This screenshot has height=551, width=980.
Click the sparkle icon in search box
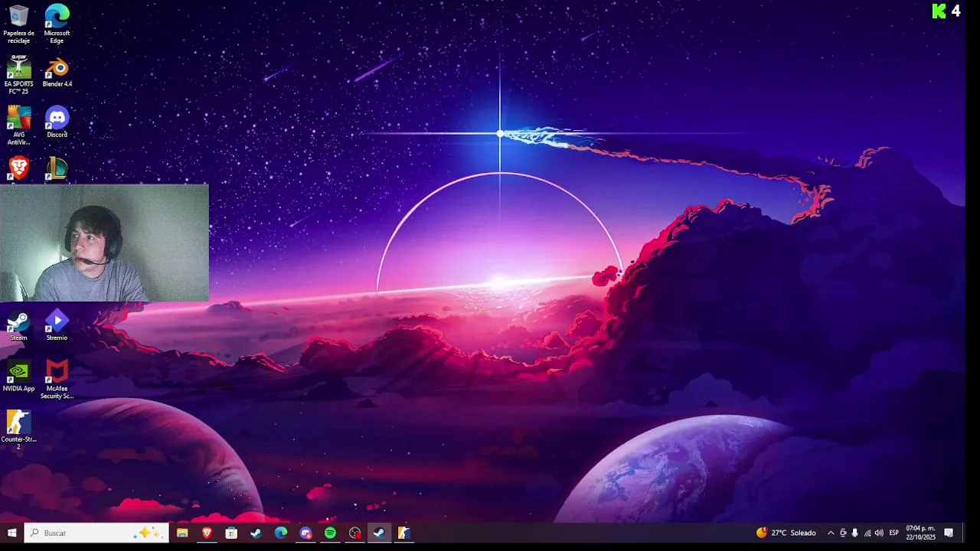pyautogui.click(x=149, y=533)
